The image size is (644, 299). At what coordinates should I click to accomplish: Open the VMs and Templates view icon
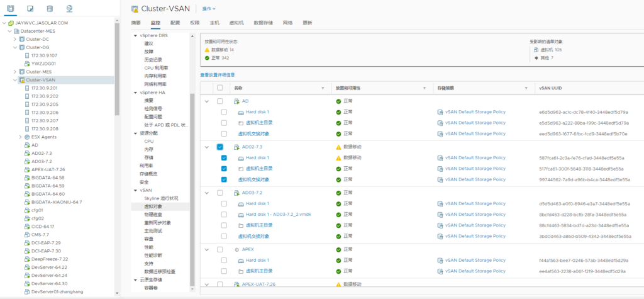(31, 8)
